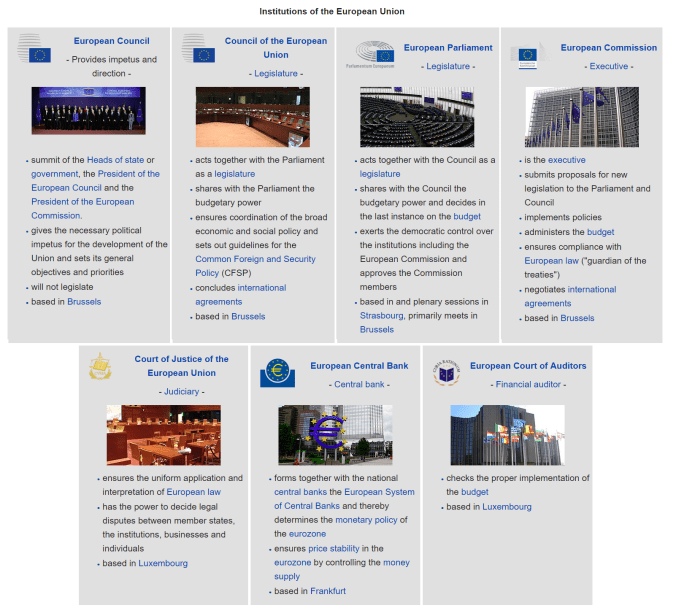Click the European Central Bank logo icon
Image resolution: width=676 pixels, height=616 pixels.
tap(277, 372)
